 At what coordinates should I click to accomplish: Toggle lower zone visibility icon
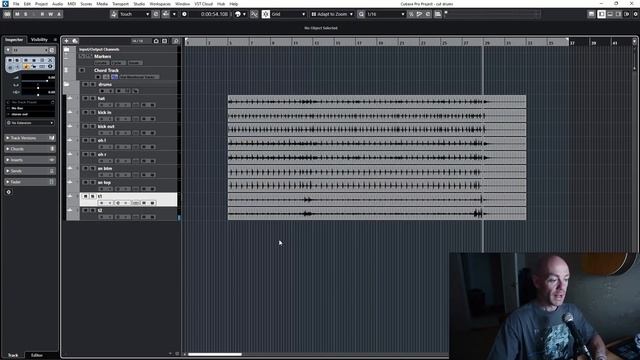610,14
